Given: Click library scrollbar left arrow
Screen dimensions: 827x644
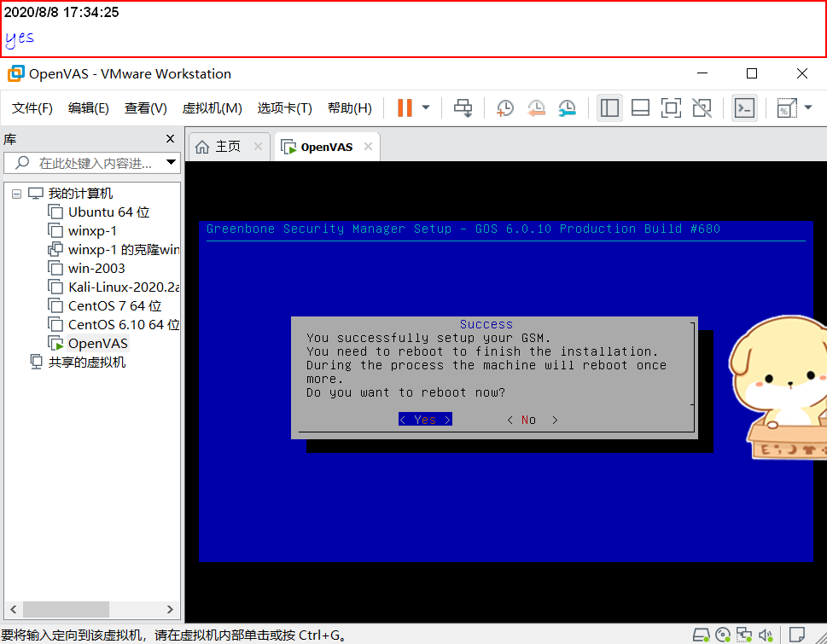Looking at the screenshot, I should (x=13, y=609).
